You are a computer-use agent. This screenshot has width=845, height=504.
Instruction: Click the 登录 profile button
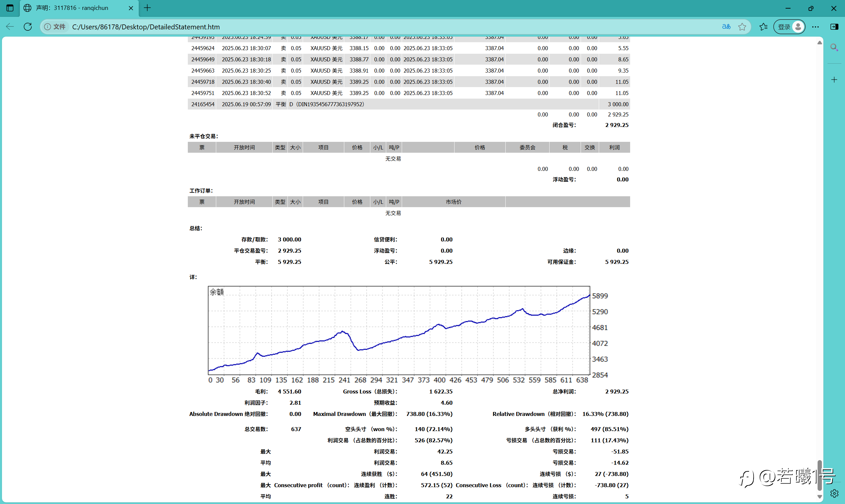click(789, 26)
